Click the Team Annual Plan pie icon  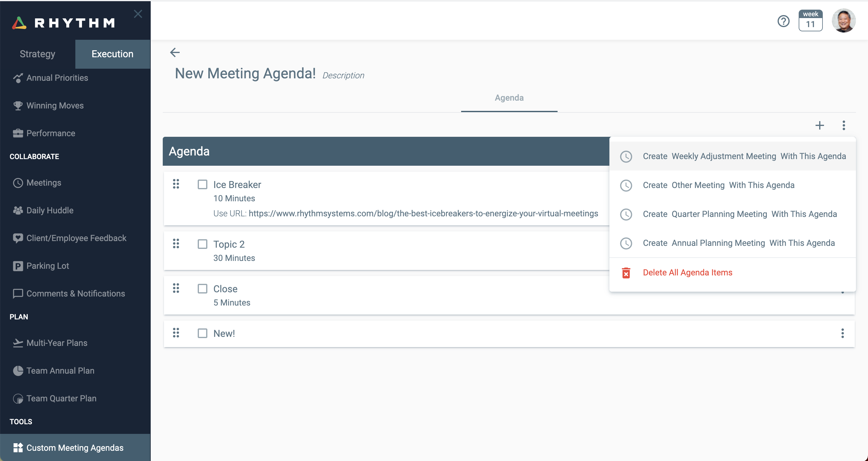point(18,371)
